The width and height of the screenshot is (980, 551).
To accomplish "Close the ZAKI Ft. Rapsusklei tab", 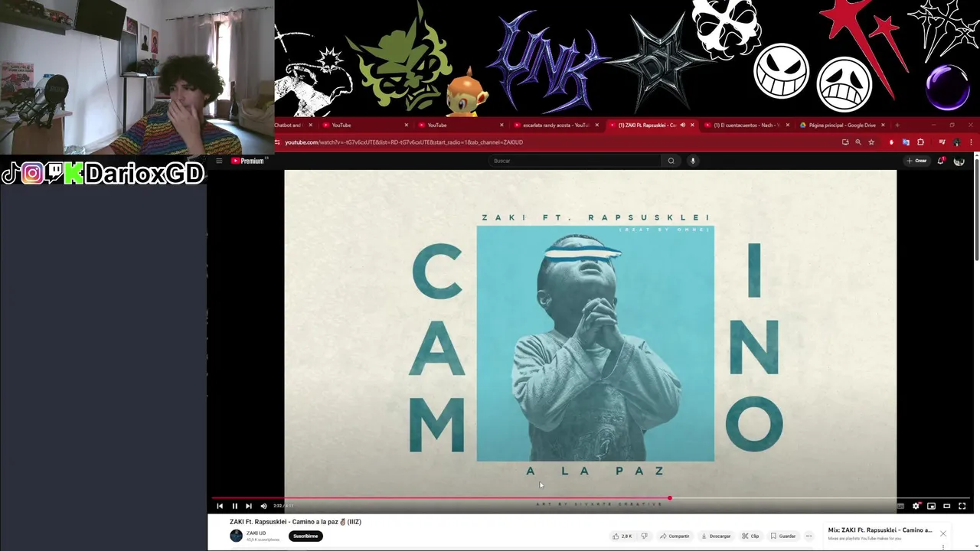I will 692,125.
